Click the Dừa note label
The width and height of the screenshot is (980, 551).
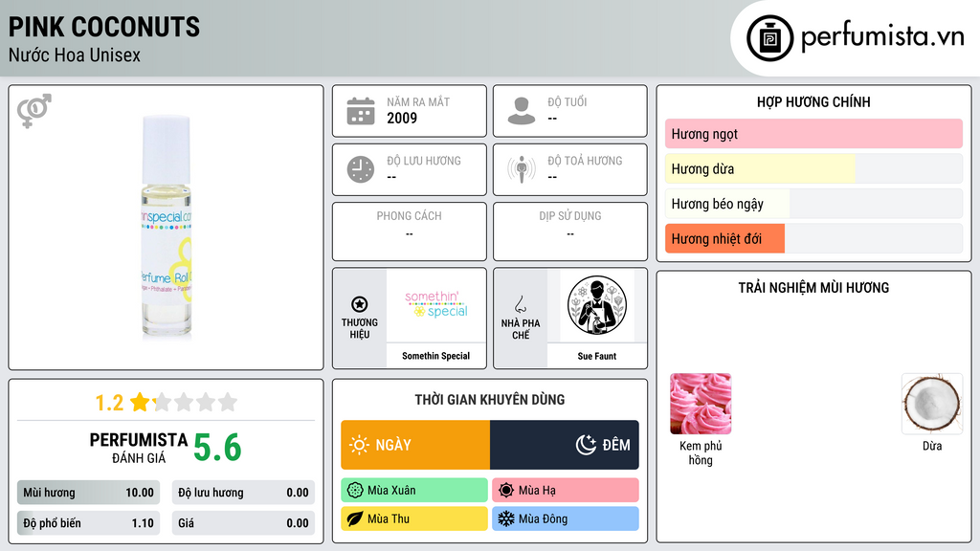tap(932, 446)
